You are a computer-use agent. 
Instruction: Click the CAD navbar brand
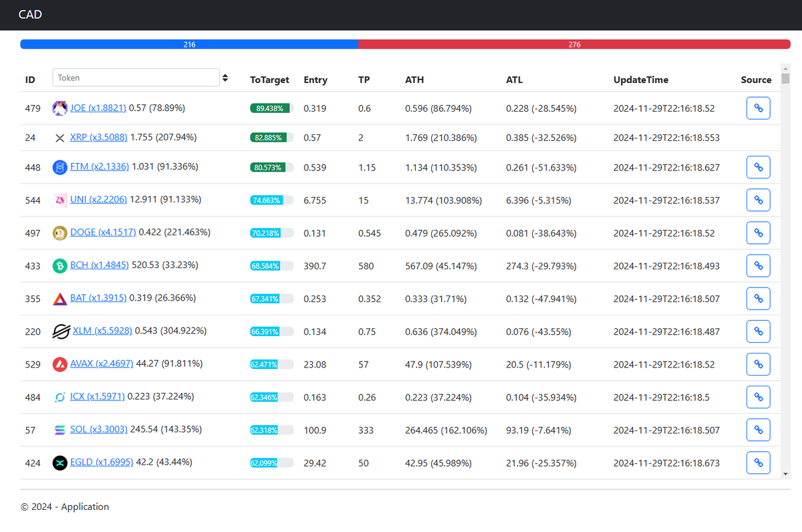(30, 15)
